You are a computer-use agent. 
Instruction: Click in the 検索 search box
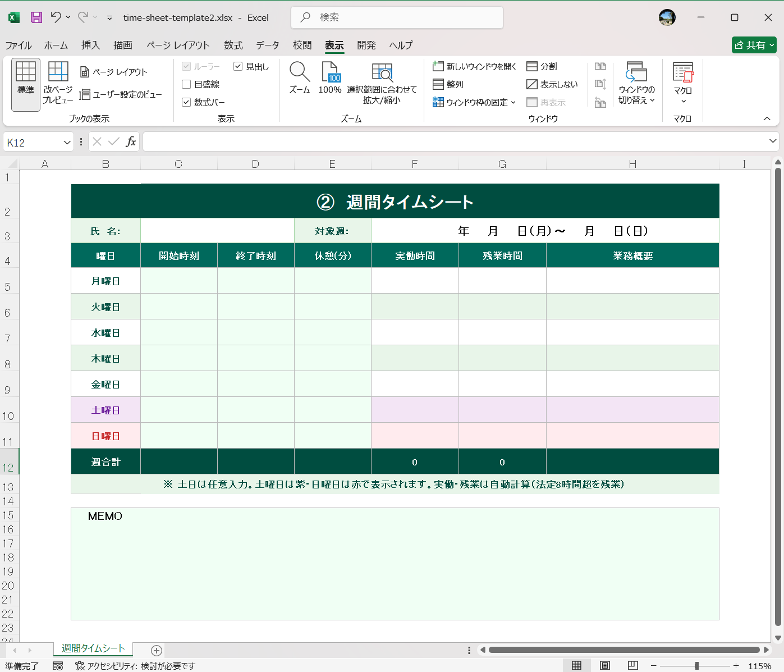(397, 17)
